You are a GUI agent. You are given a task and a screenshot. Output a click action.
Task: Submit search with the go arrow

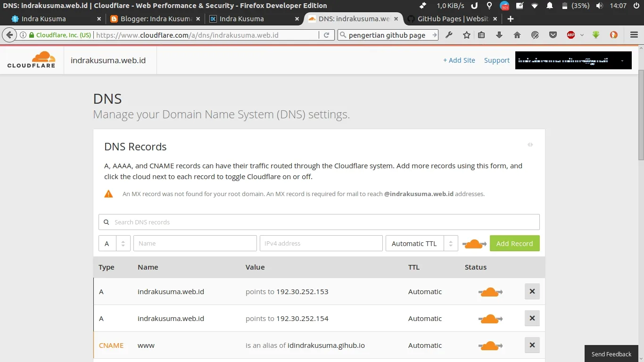434,35
